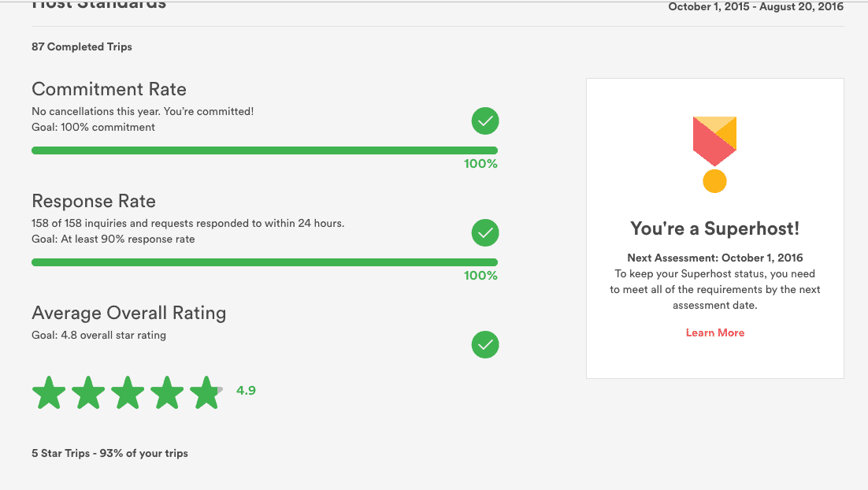The image size is (868, 490).
Task: Select the fifth partially filled star
Action: (x=206, y=392)
